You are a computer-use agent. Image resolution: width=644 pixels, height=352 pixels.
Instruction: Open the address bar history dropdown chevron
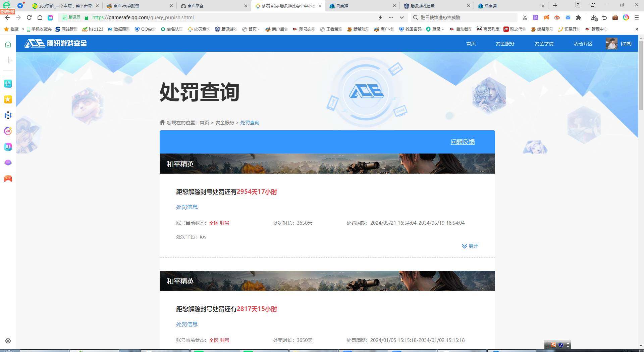point(401,17)
